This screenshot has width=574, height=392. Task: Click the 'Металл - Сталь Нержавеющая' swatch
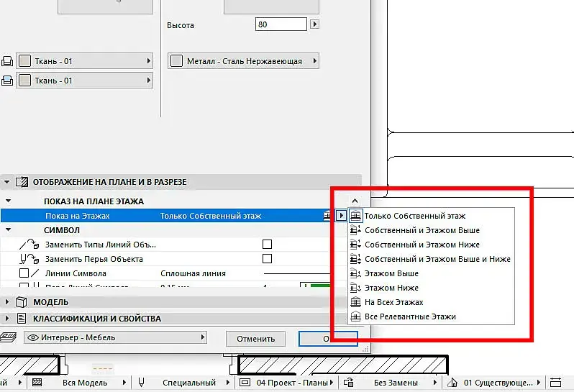[176, 60]
